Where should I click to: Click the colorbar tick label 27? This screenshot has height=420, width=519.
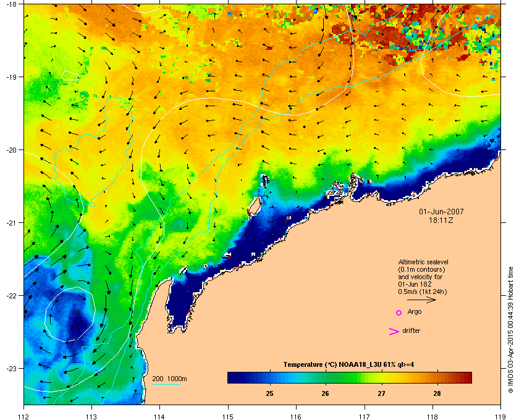point(382,393)
